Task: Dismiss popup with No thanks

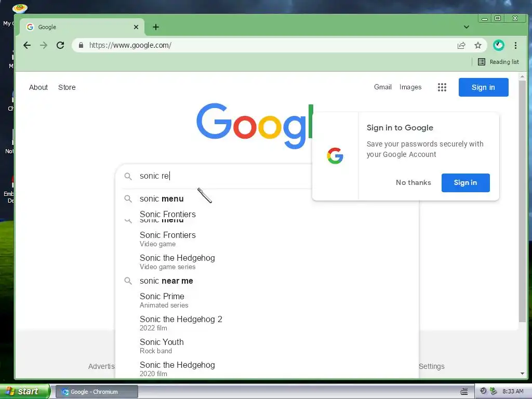Action: coord(413,182)
